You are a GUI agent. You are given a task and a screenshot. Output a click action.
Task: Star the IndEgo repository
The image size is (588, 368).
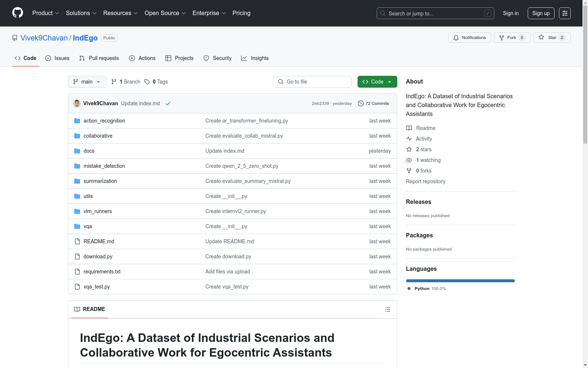(552, 38)
